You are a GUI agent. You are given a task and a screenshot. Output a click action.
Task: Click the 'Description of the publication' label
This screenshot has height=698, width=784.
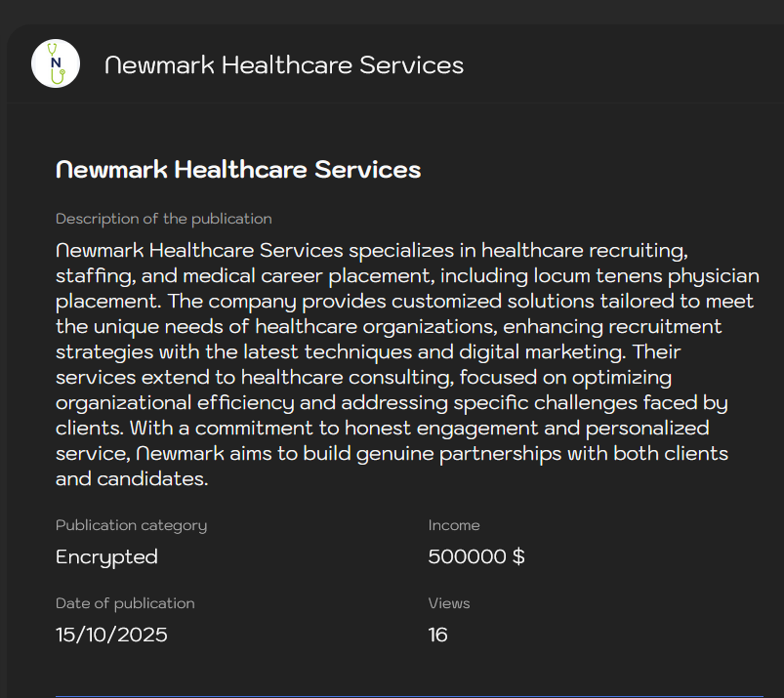coord(163,219)
